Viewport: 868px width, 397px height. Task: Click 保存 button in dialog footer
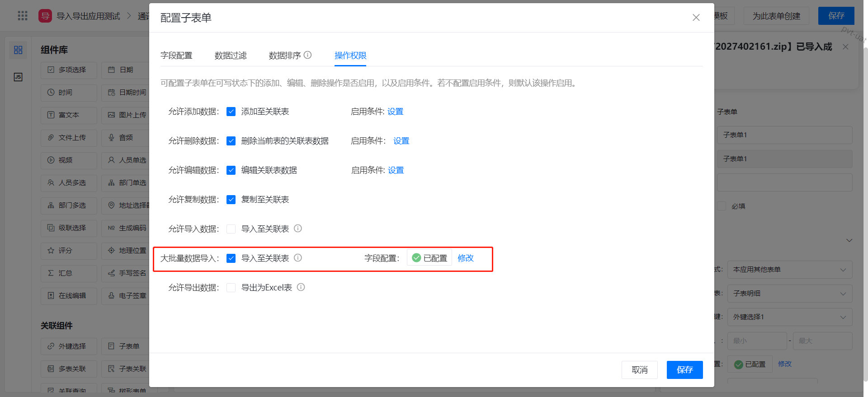(x=684, y=370)
